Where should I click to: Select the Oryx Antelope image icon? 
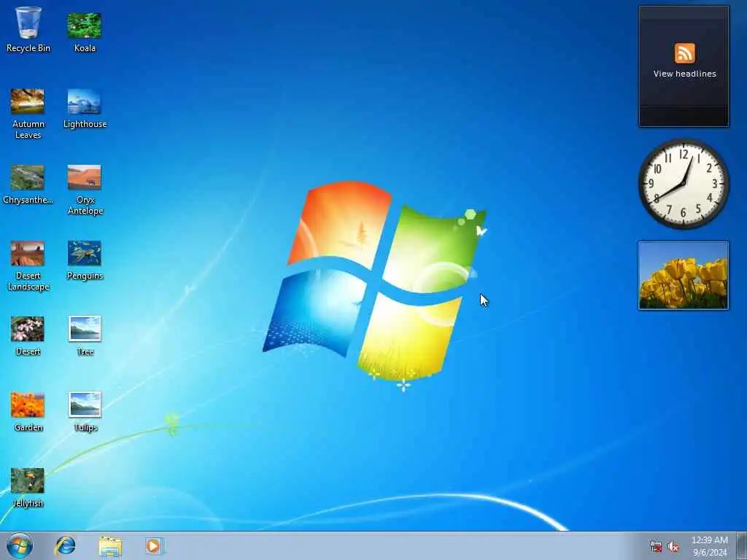(x=85, y=190)
